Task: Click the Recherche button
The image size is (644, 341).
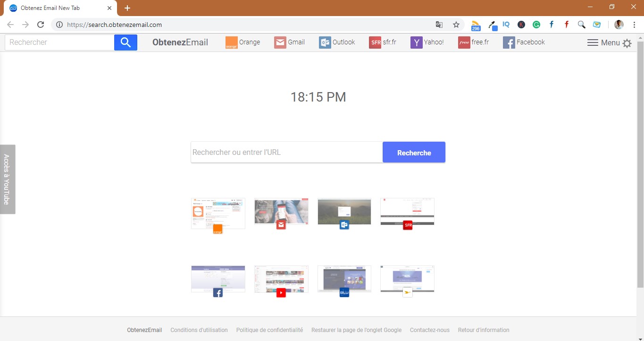Action: (413, 152)
